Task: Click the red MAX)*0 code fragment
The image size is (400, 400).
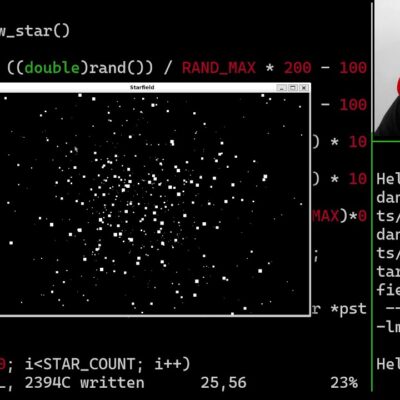Action: click(x=339, y=216)
